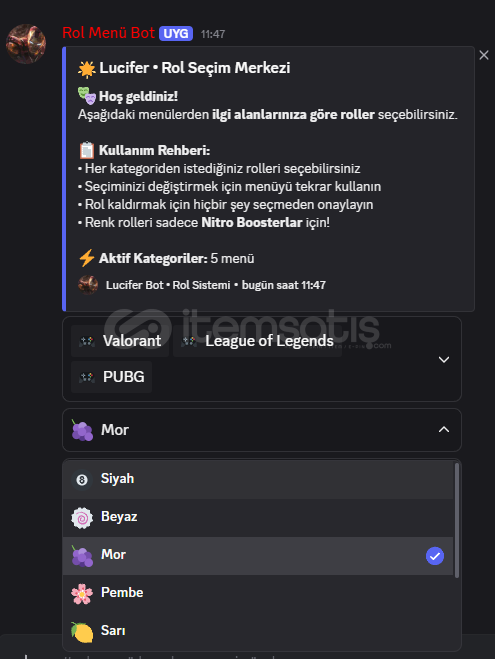The image size is (495, 659).
Task: Collapse the Mor color dropdown chevron
Action: click(x=444, y=430)
